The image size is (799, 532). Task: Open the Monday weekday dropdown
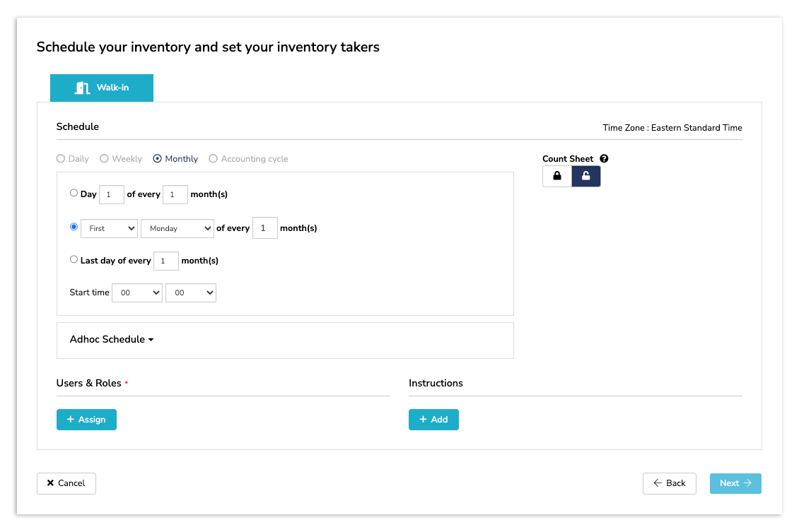pos(177,228)
